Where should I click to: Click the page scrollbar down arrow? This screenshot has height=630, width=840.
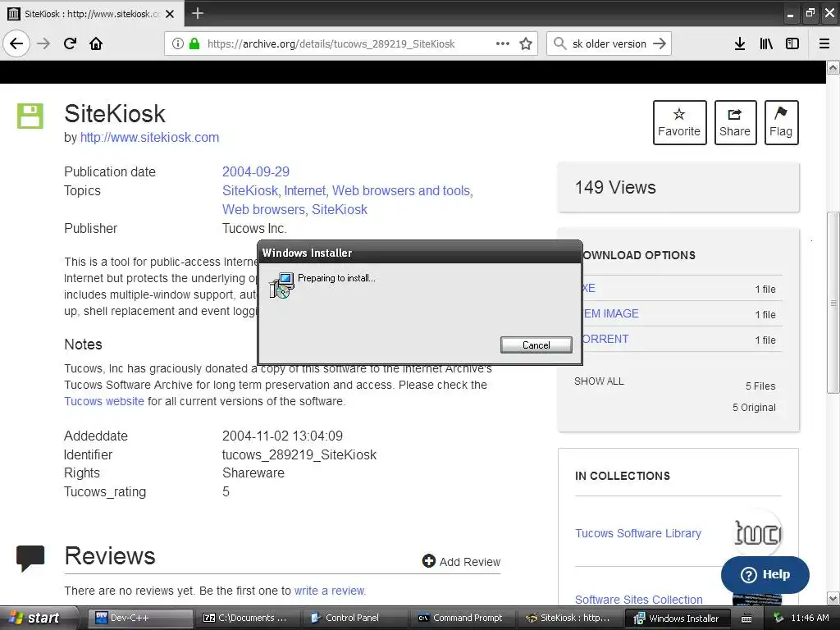pyautogui.click(x=833, y=598)
